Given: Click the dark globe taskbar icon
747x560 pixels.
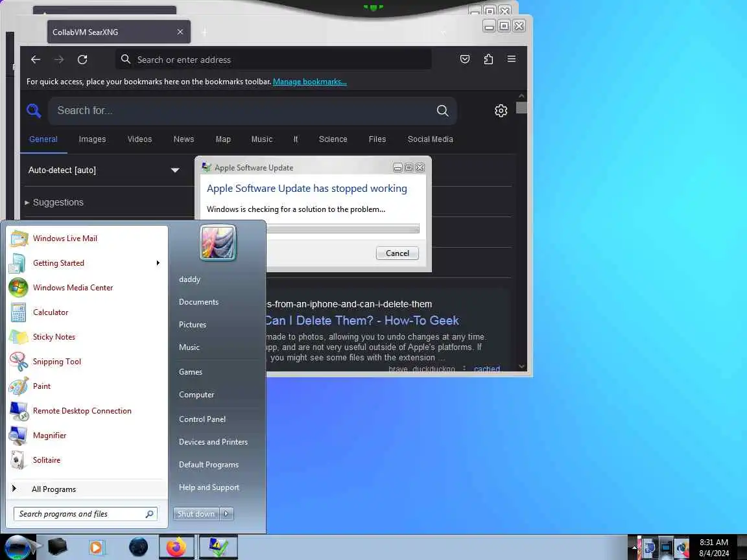Looking at the screenshot, I should click(139, 547).
